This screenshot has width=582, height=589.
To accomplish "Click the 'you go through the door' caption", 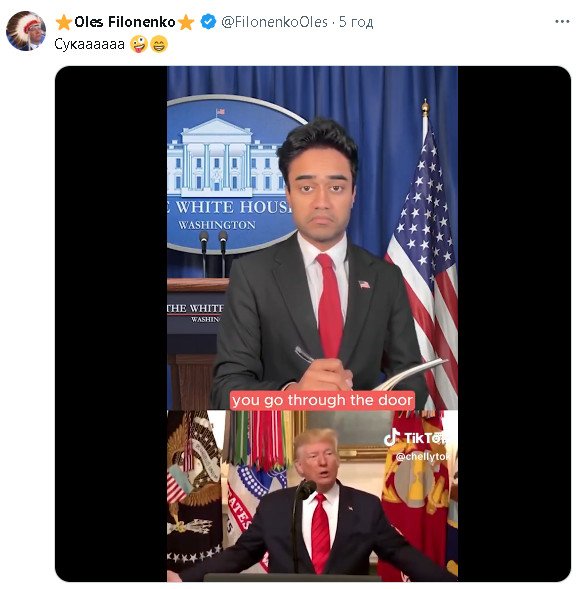I will (x=322, y=400).
